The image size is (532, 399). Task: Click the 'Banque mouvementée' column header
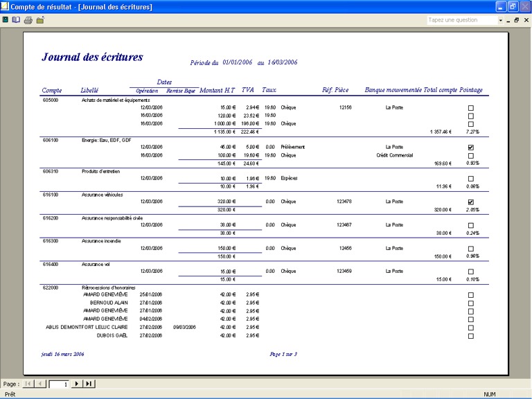[x=393, y=90]
